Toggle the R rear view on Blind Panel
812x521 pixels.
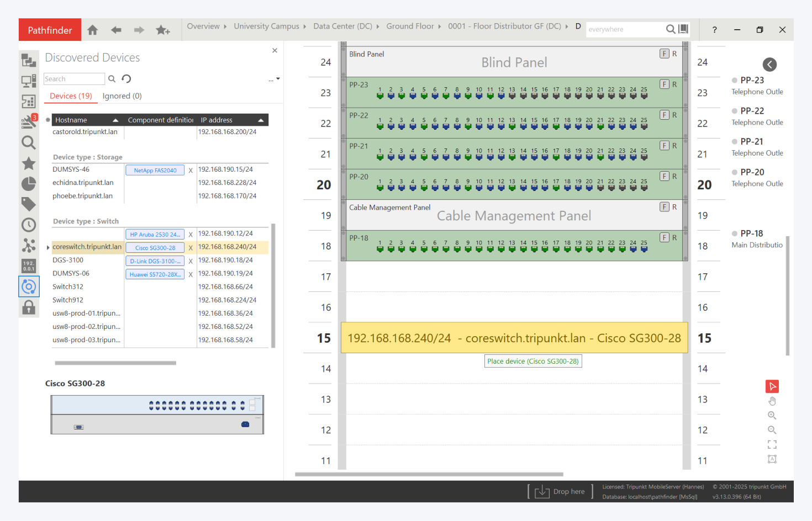(674, 54)
